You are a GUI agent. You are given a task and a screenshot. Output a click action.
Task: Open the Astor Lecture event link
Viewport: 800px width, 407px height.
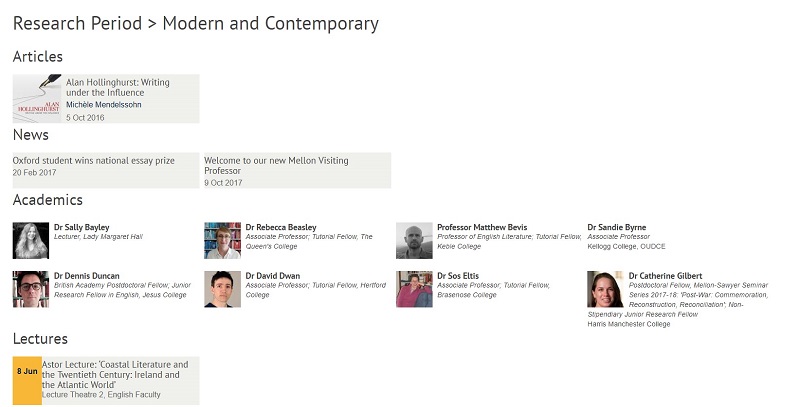click(x=115, y=375)
